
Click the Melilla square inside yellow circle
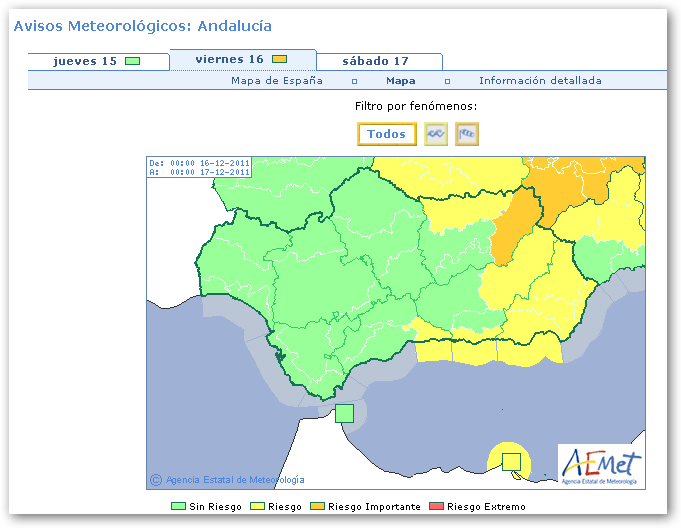coord(511,461)
